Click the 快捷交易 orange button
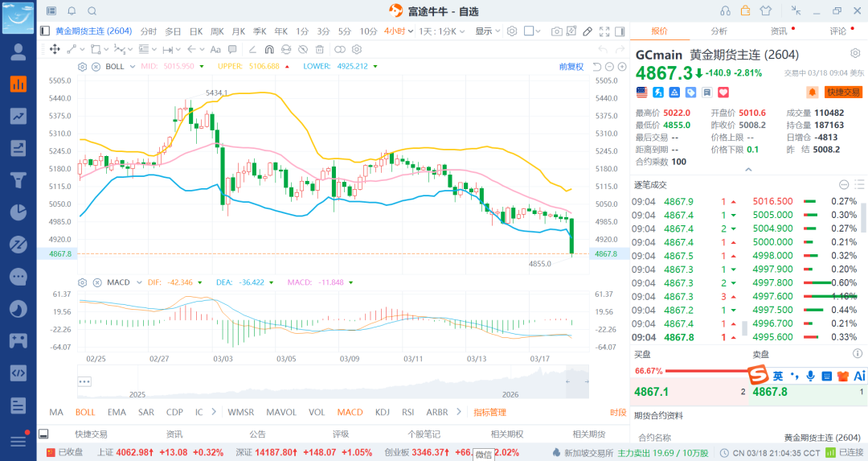 [x=843, y=93]
